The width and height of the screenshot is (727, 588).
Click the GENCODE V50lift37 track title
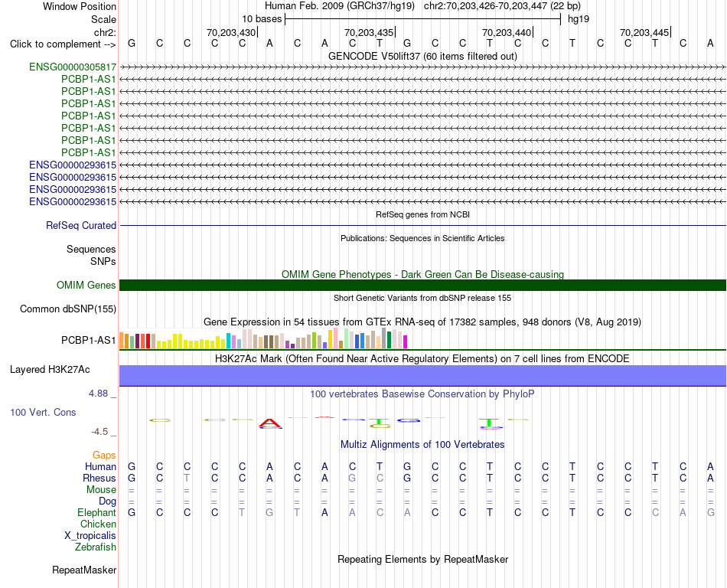coord(422,56)
